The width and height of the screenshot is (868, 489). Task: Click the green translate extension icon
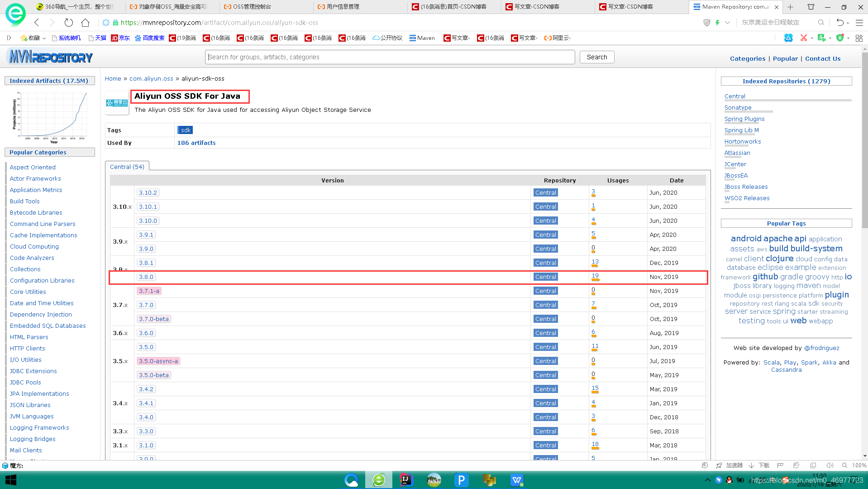(x=822, y=38)
